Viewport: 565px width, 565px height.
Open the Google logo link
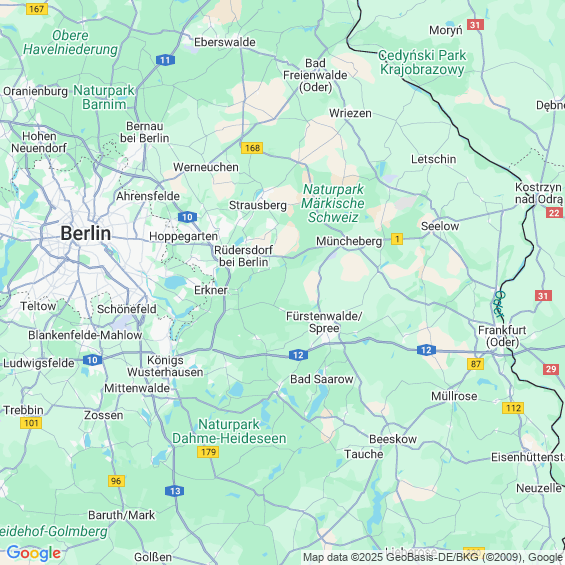click(x=34, y=553)
